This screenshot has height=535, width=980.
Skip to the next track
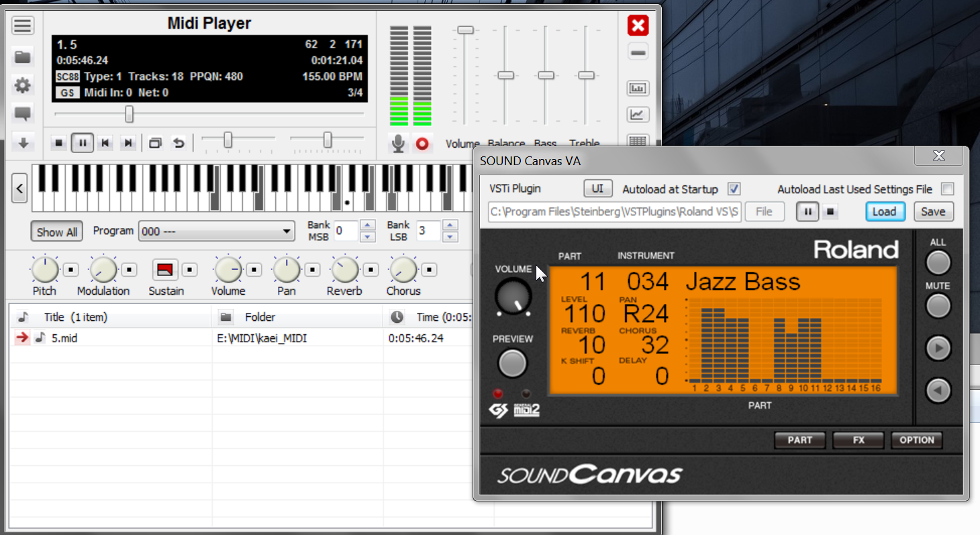pyautogui.click(x=128, y=143)
